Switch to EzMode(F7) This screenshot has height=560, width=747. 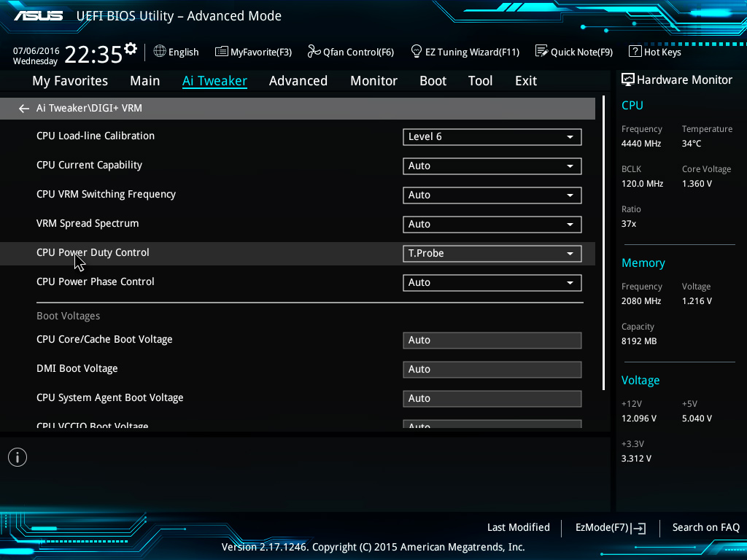pyautogui.click(x=611, y=528)
